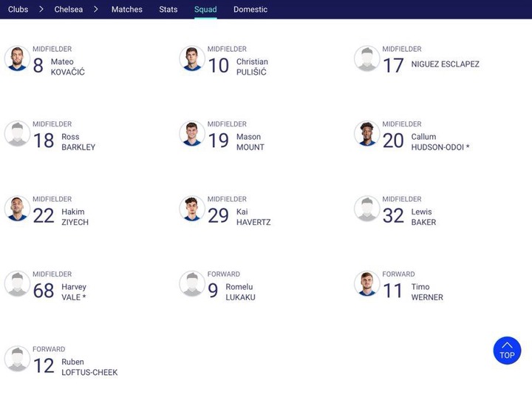Click shirt number 32
The height and width of the screenshot is (409, 532).
[393, 216]
